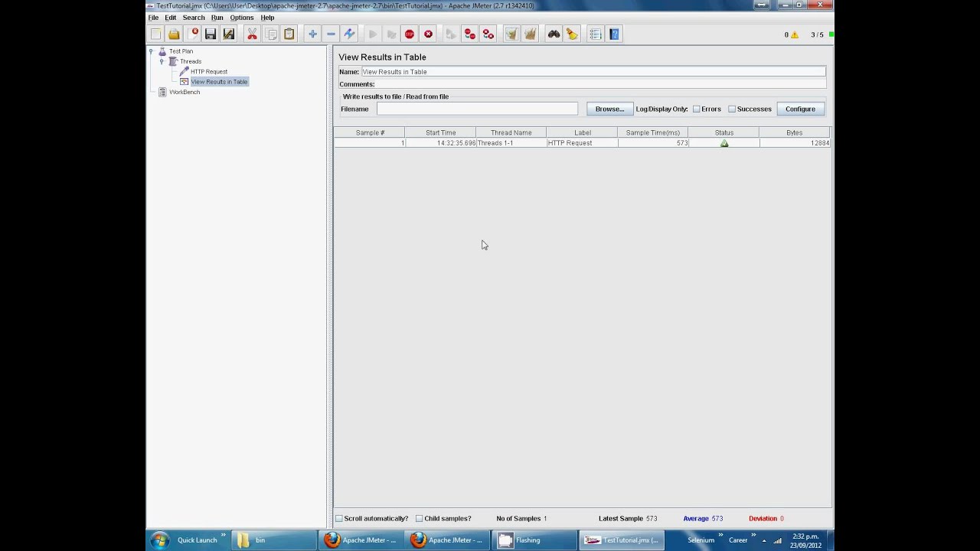Reset search with the yellow broom icon
Image resolution: width=980 pixels, height=551 pixels.
[572, 34]
